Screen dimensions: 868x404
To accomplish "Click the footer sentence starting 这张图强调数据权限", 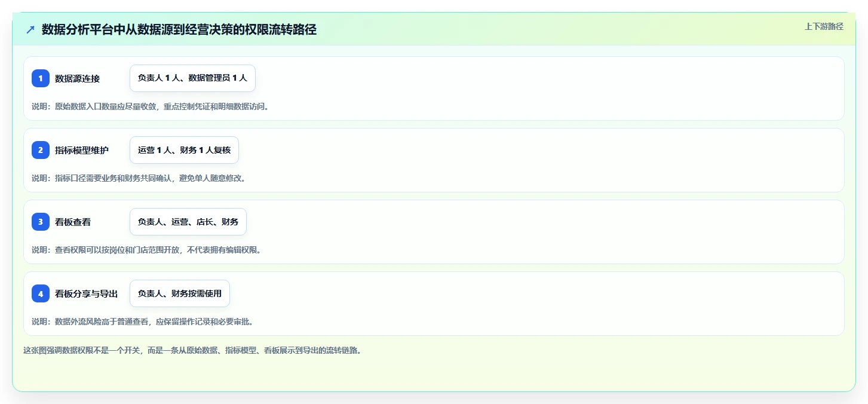I will pos(192,351).
